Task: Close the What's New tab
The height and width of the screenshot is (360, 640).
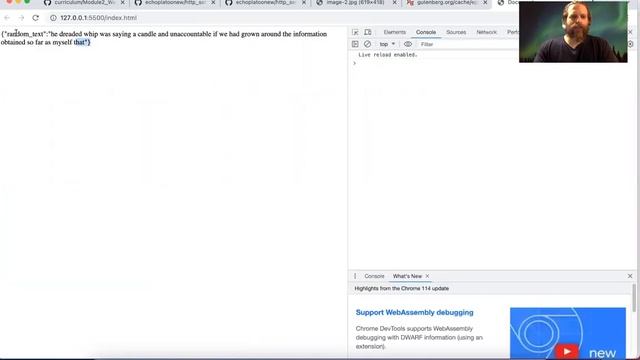Action: point(427,276)
